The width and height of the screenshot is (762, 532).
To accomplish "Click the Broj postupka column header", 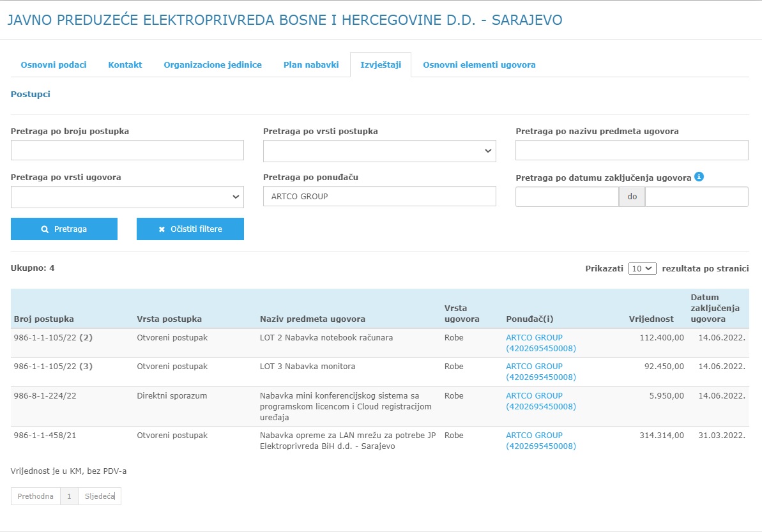I will click(x=43, y=319).
